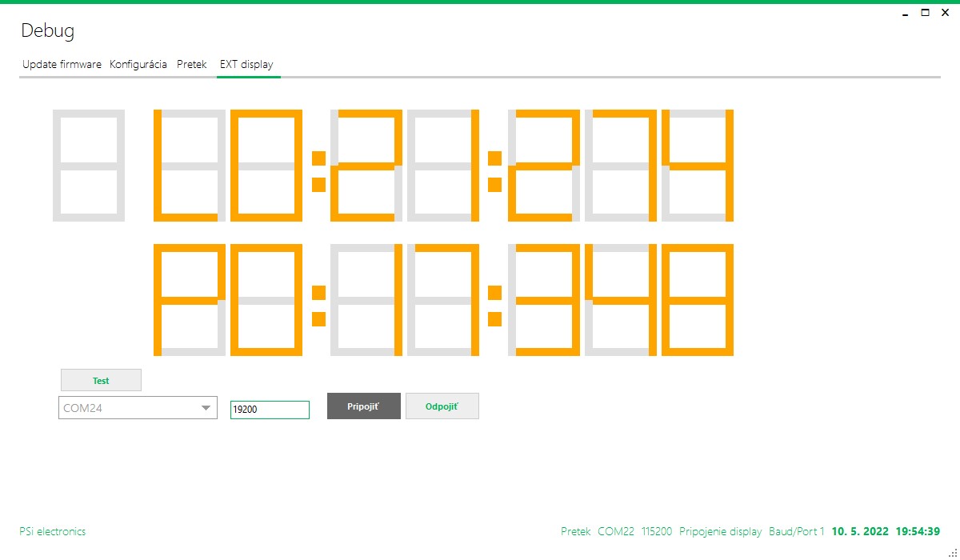Open the Update firmware tab
Image resolution: width=960 pixels, height=560 pixels.
click(62, 64)
